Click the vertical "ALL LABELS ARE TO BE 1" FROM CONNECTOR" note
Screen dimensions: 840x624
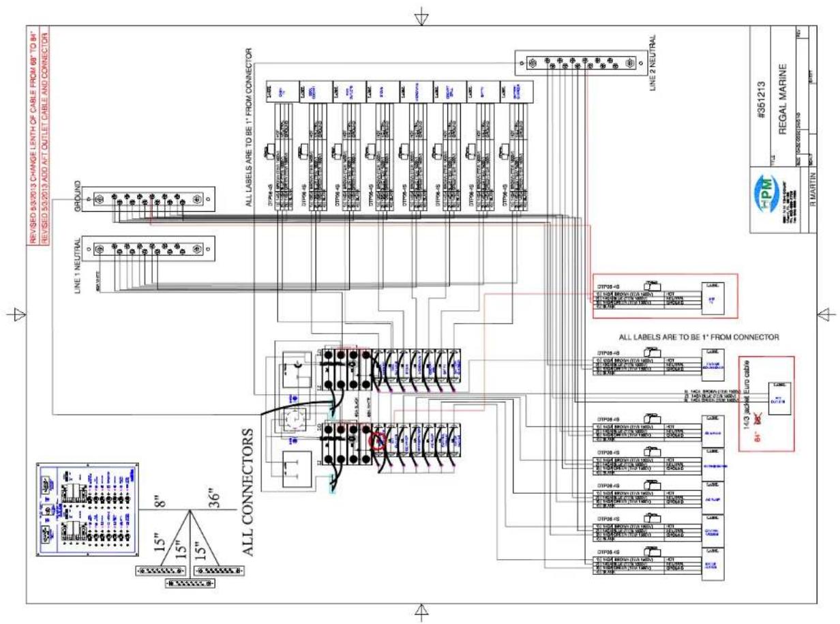click(x=248, y=128)
